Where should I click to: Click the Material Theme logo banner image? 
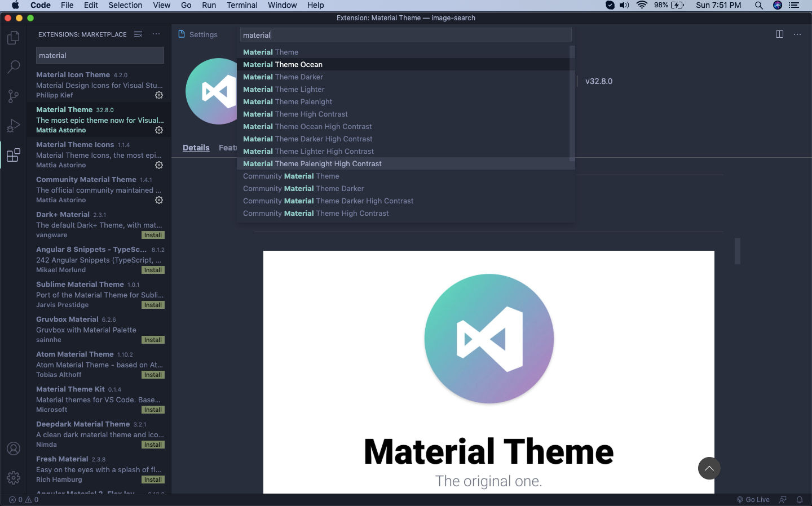pyautogui.click(x=489, y=372)
